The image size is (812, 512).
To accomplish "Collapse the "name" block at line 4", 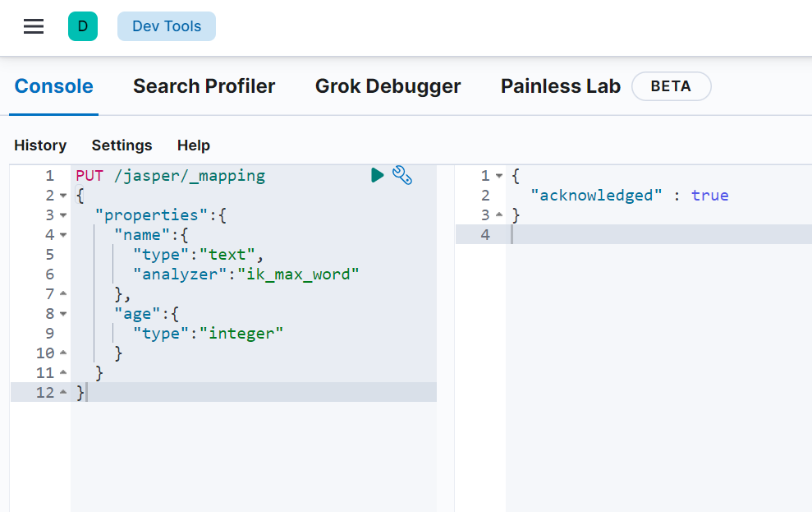I will coord(64,235).
